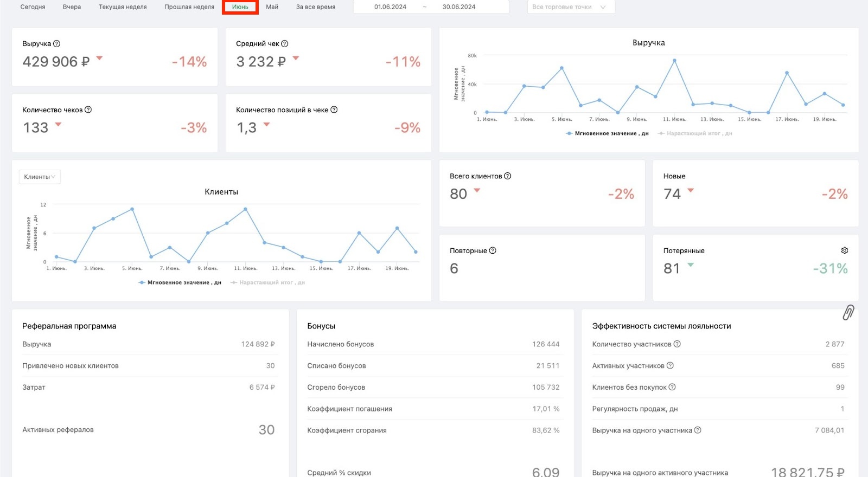Open the Количество чеков help tooltip icon
868x477 pixels.
tap(88, 110)
